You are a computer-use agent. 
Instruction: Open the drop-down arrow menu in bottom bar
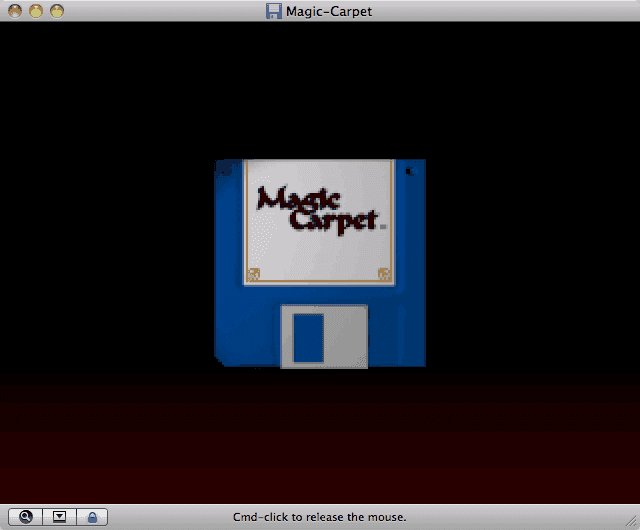click(x=59, y=517)
